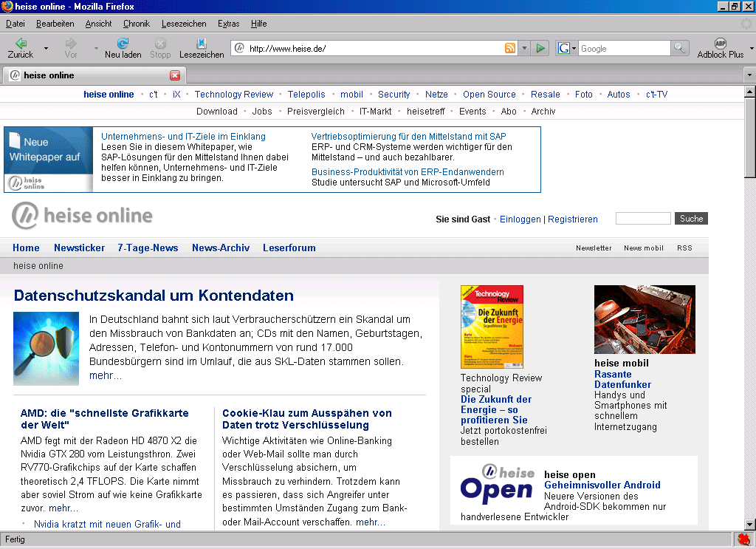Click the Stopp loading icon
Image resolution: width=756 pixels, height=549 pixels.
pyautogui.click(x=160, y=43)
